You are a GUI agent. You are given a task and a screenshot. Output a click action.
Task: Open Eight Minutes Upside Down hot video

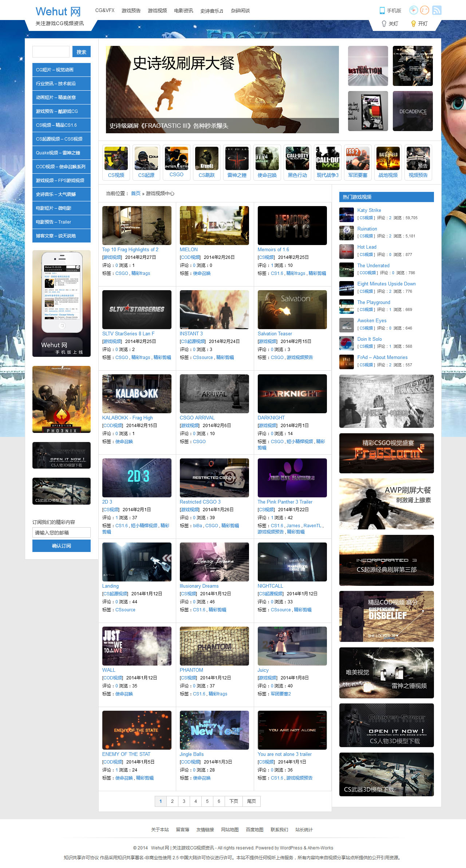point(387,284)
